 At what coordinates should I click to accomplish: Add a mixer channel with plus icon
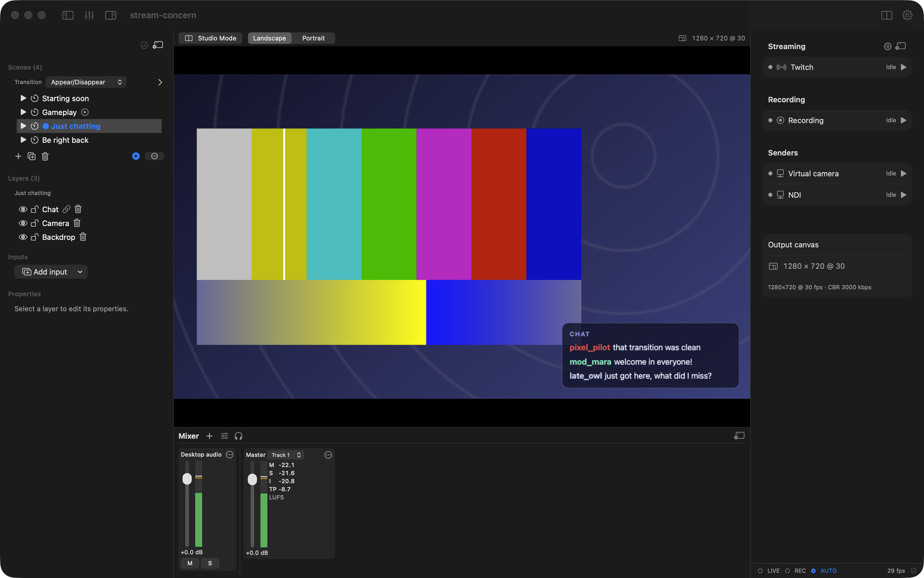(209, 436)
